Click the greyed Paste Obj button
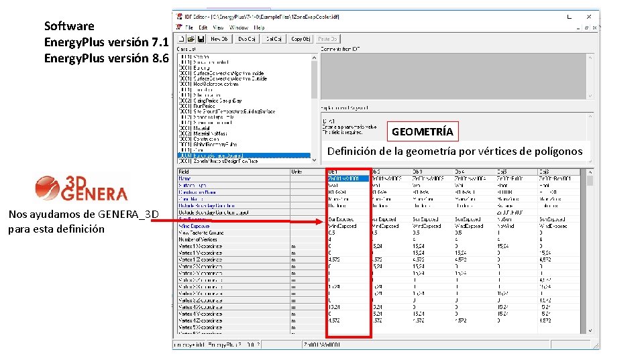Image resolution: width=644 pixels, height=362 pixels. click(x=328, y=39)
